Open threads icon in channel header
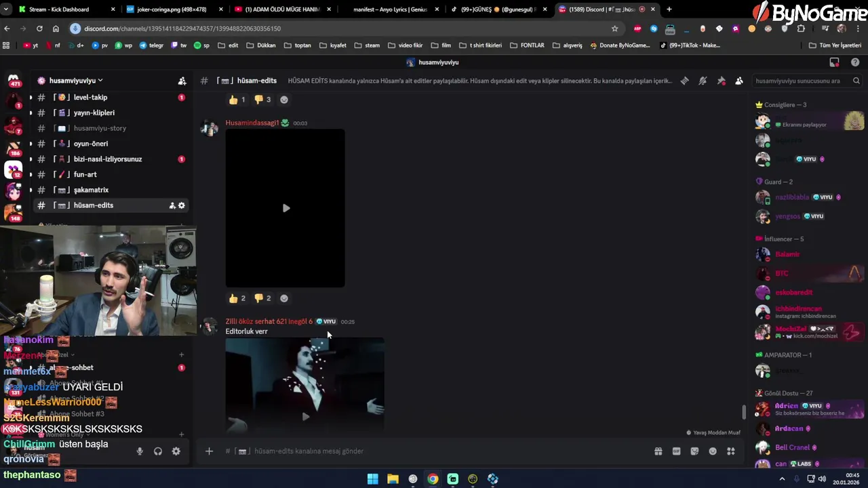 (x=684, y=81)
